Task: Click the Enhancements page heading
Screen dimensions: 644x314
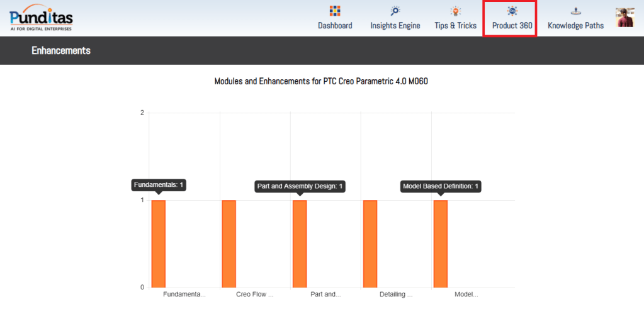Action: click(61, 50)
